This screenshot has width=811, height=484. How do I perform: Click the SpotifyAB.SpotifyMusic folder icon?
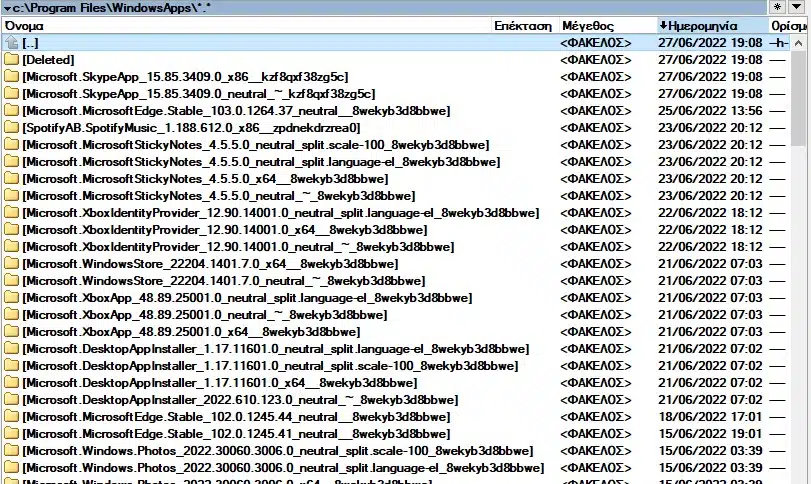pos(11,128)
